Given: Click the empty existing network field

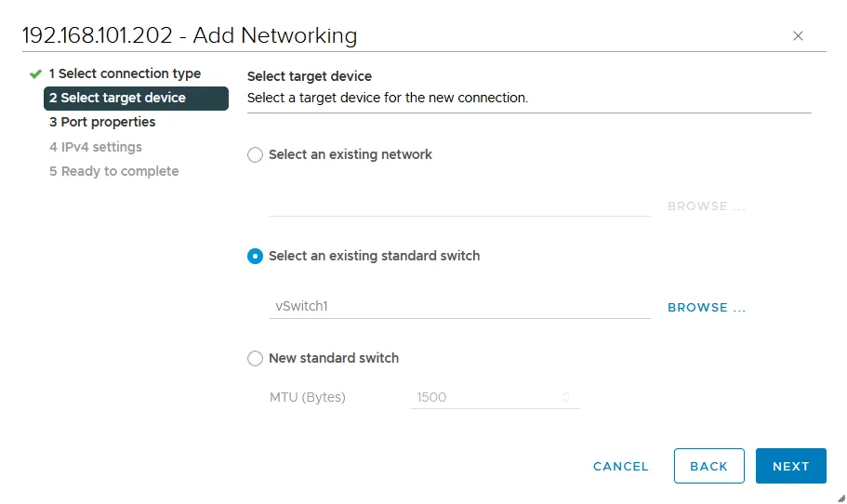Looking at the screenshot, I should (459, 206).
